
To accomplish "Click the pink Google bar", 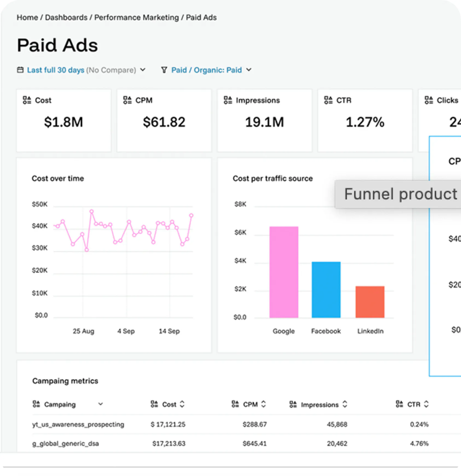I will 284,272.
